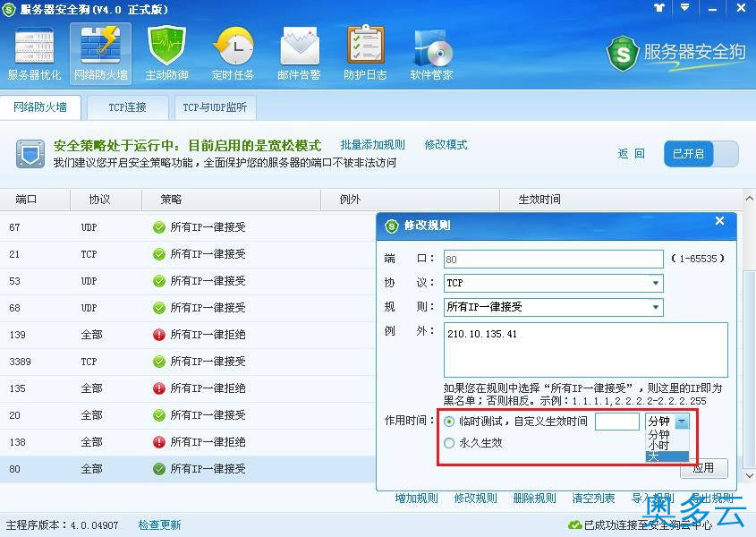The height and width of the screenshot is (537, 756).
Task: Open the 软件管家 disc icon
Action: [431, 54]
